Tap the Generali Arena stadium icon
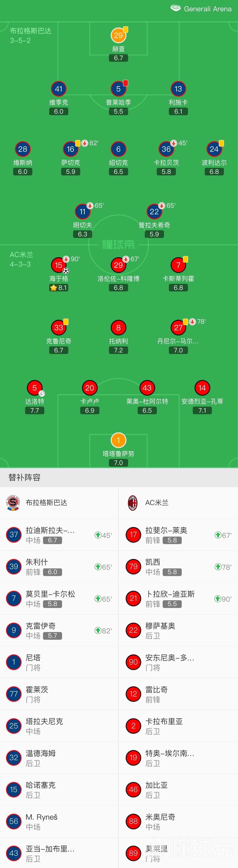The height and width of the screenshot is (868, 238). (176, 8)
